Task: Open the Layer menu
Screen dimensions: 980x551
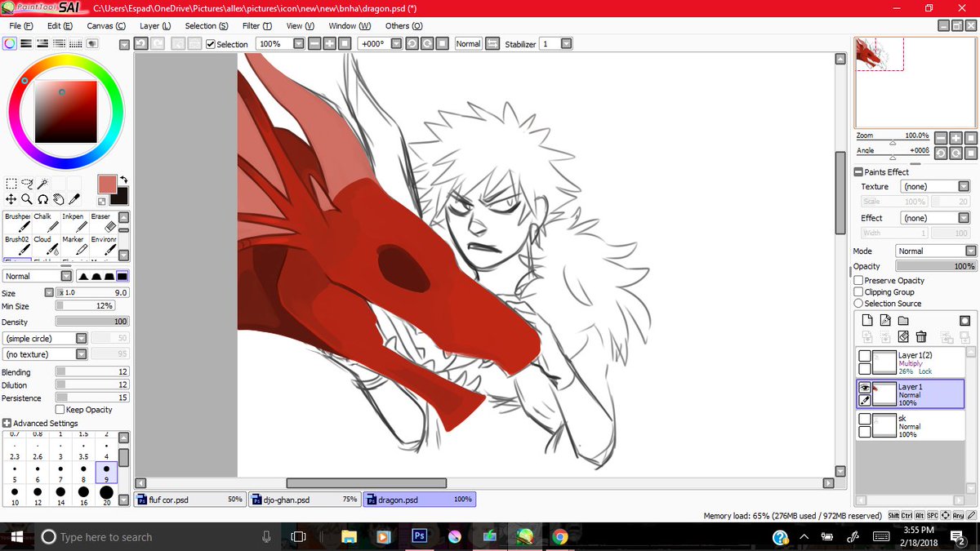Action: (155, 26)
